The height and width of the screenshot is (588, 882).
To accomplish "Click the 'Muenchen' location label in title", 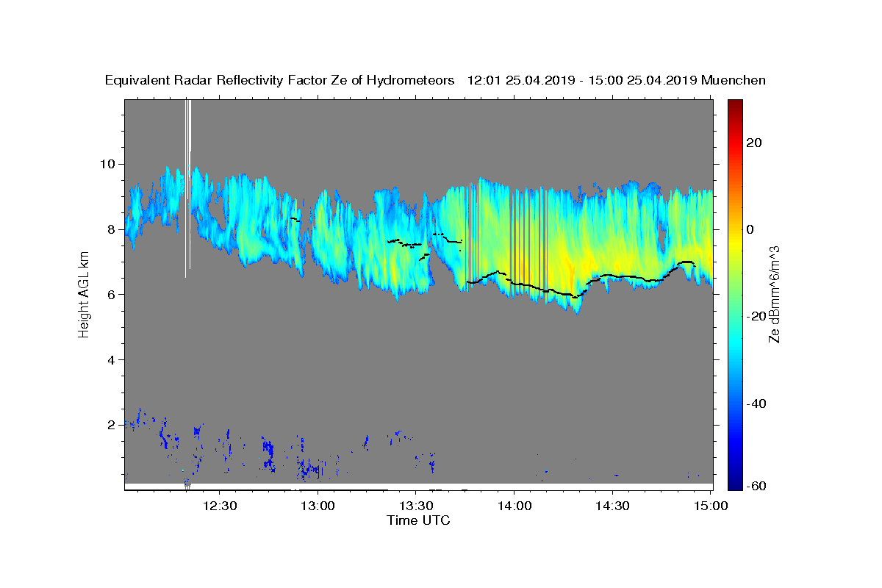I will [734, 80].
